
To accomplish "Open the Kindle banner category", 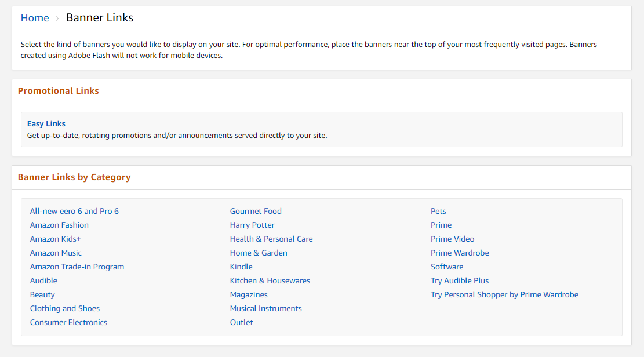I will tap(241, 267).
